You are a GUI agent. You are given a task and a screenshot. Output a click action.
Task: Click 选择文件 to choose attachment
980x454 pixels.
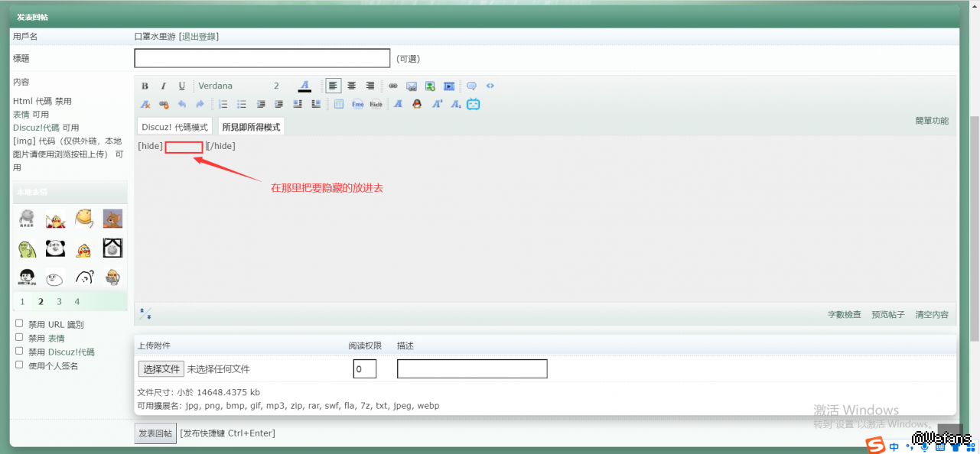161,369
